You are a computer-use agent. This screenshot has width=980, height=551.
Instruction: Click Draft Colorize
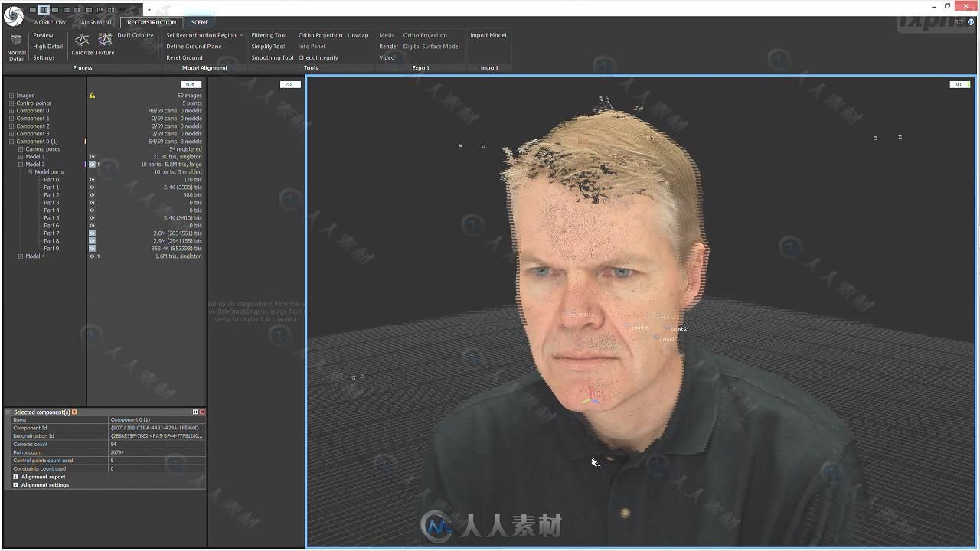coord(136,35)
